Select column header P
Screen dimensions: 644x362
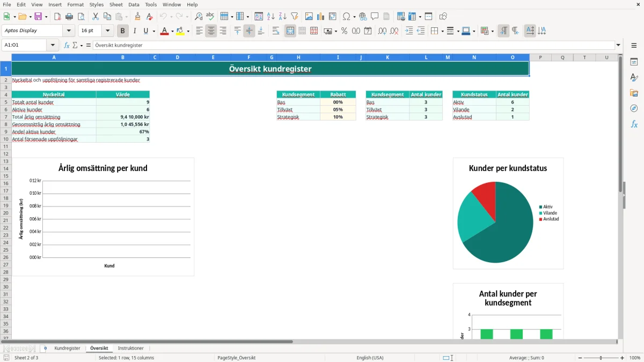pos(540,57)
